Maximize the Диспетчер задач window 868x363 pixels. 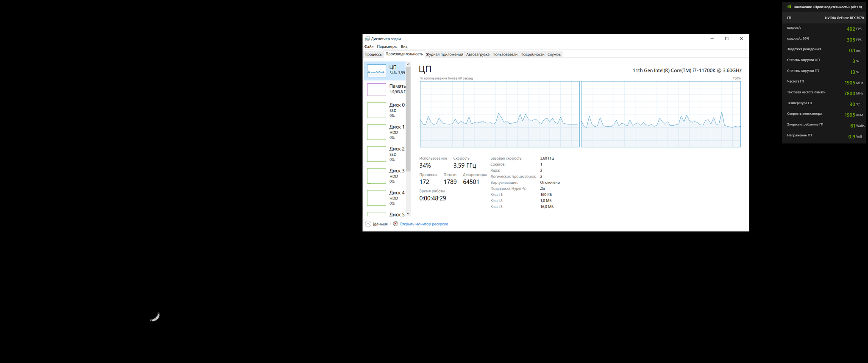click(x=726, y=39)
